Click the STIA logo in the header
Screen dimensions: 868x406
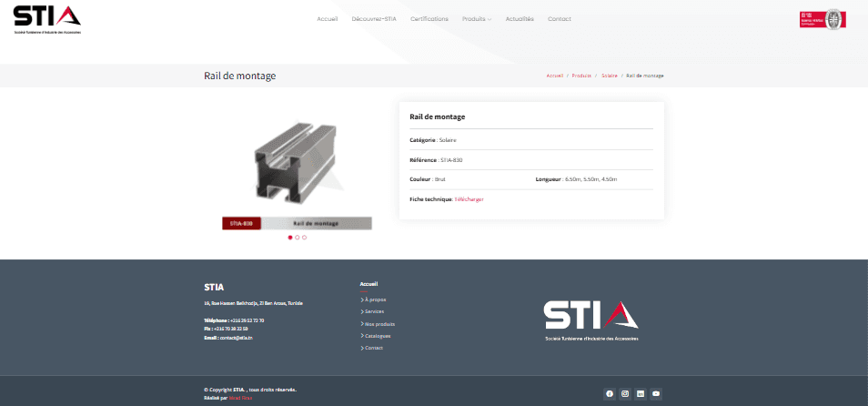point(47,20)
